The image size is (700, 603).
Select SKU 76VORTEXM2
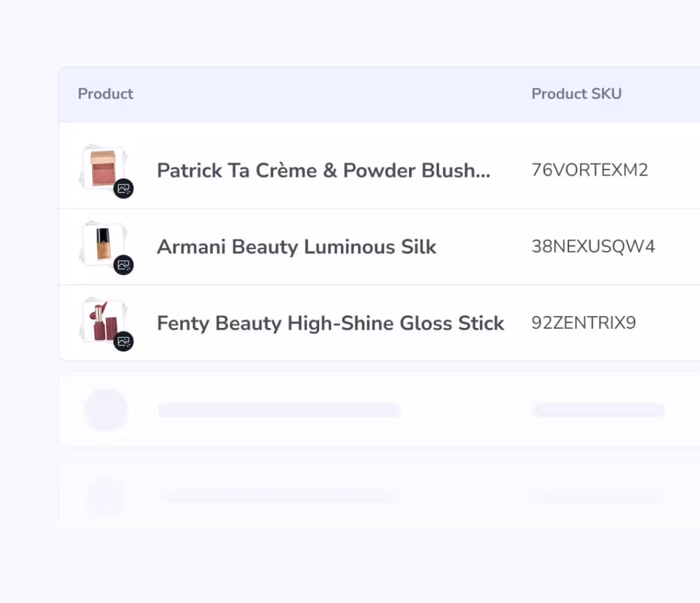[590, 170]
